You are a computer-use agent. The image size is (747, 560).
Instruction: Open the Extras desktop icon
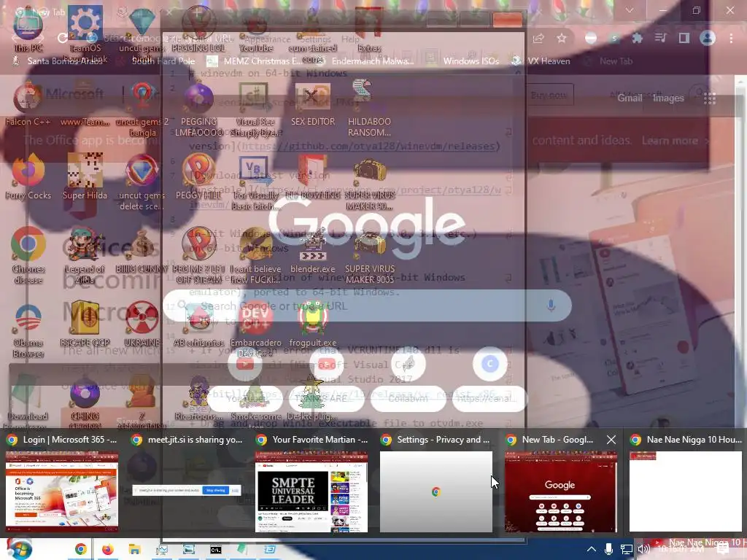tap(369, 28)
